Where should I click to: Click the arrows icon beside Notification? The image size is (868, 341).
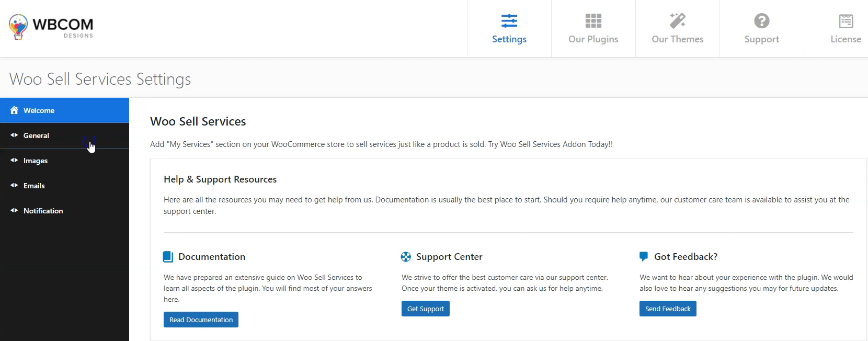(14, 210)
